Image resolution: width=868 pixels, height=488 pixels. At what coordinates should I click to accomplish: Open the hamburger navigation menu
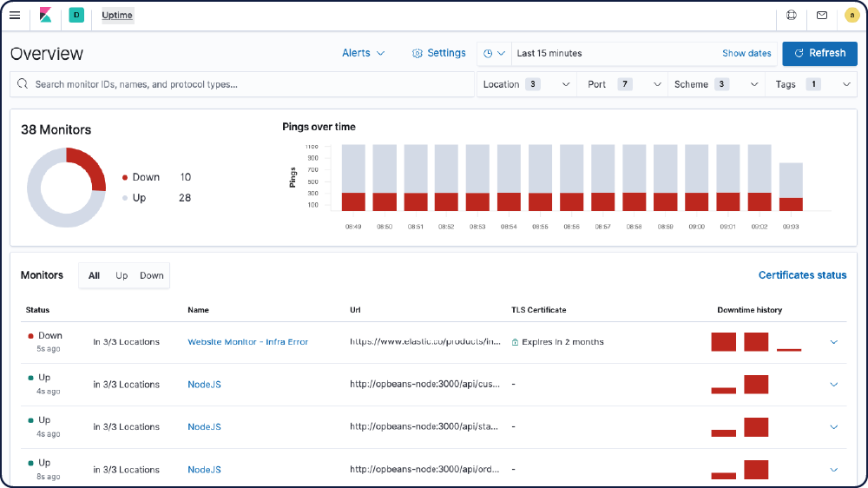tap(15, 15)
